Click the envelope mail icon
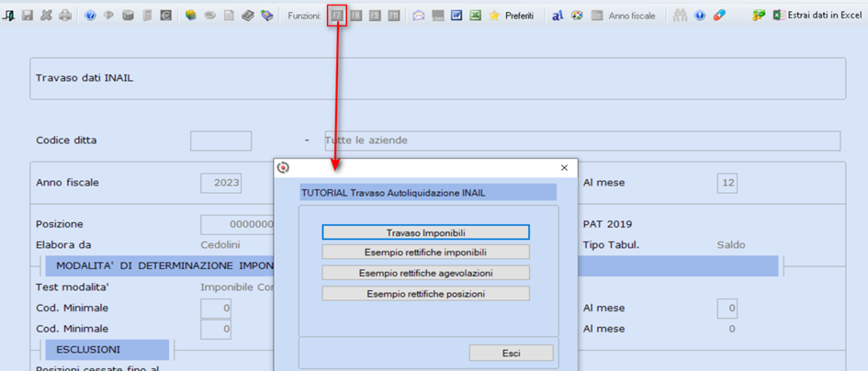This screenshot has width=868, height=371. (419, 16)
